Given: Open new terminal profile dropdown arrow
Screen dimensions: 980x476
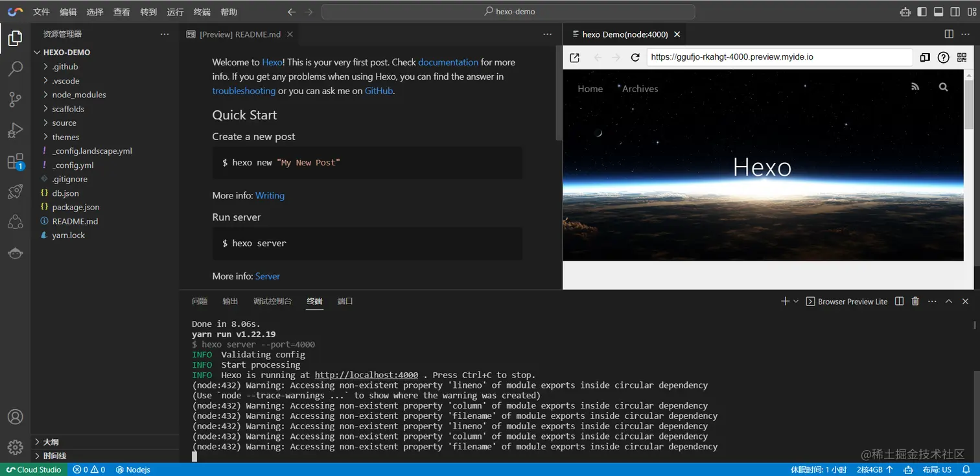Looking at the screenshot, I should tap(796, 301).
